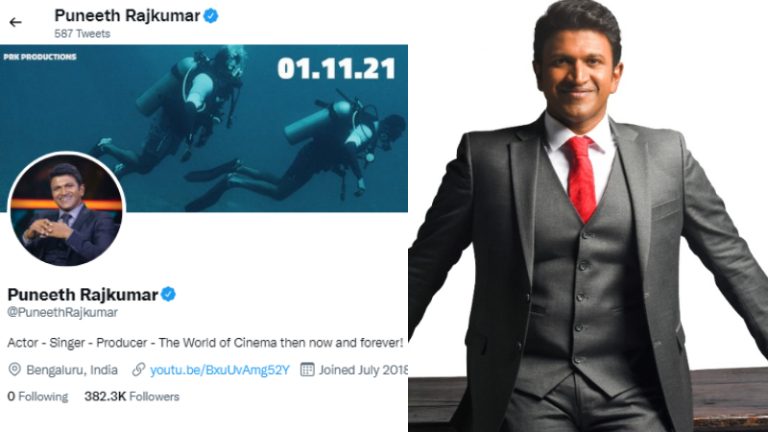Open the scuba diving banner image
Viewport: 768px width, 432px height.
click(x=204, y=128)
